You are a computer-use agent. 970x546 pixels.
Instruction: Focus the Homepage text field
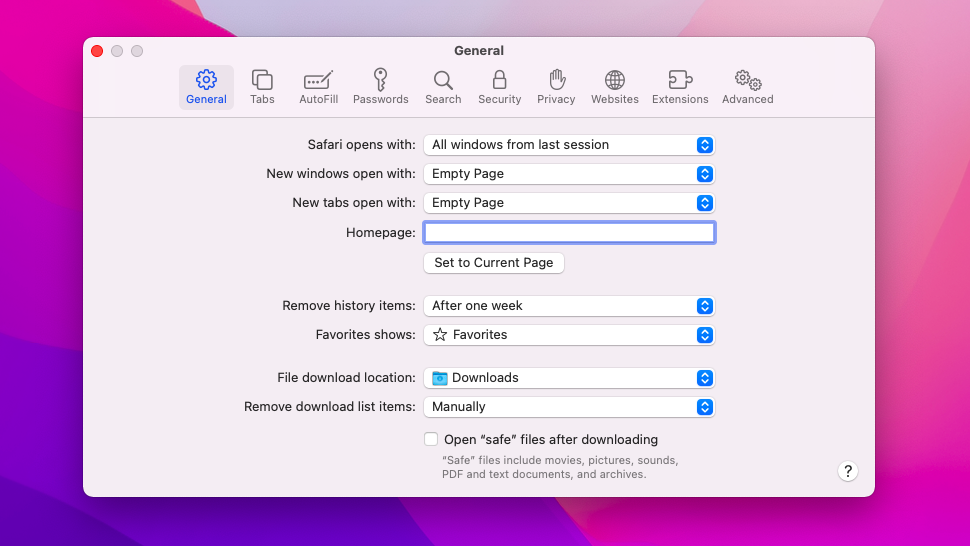point(569,232)
